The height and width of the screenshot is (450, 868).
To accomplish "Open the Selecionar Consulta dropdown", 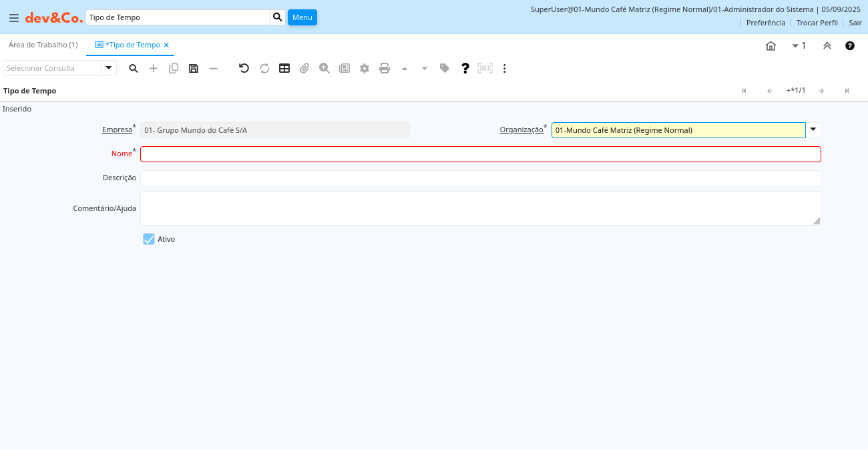I will (109, 68).
